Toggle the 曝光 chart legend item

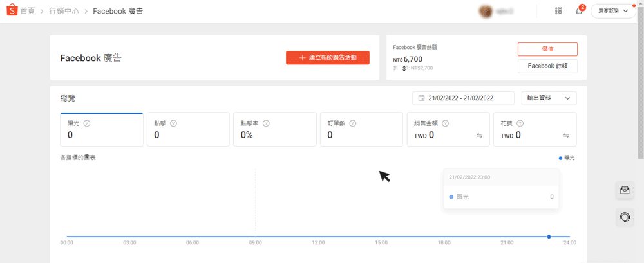click(567, 158)
